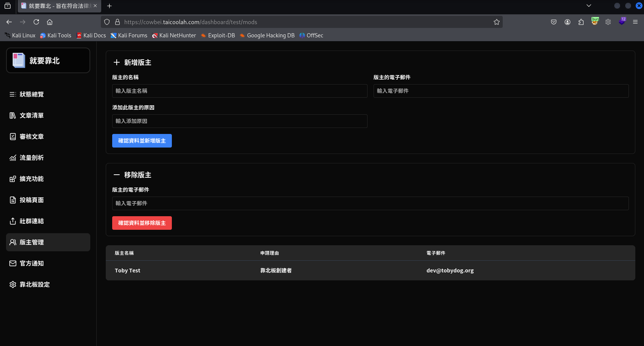Expand the list all tabs chevron
Image resolution: width=644 pixels, height=346 pixels.
point(588,6)
